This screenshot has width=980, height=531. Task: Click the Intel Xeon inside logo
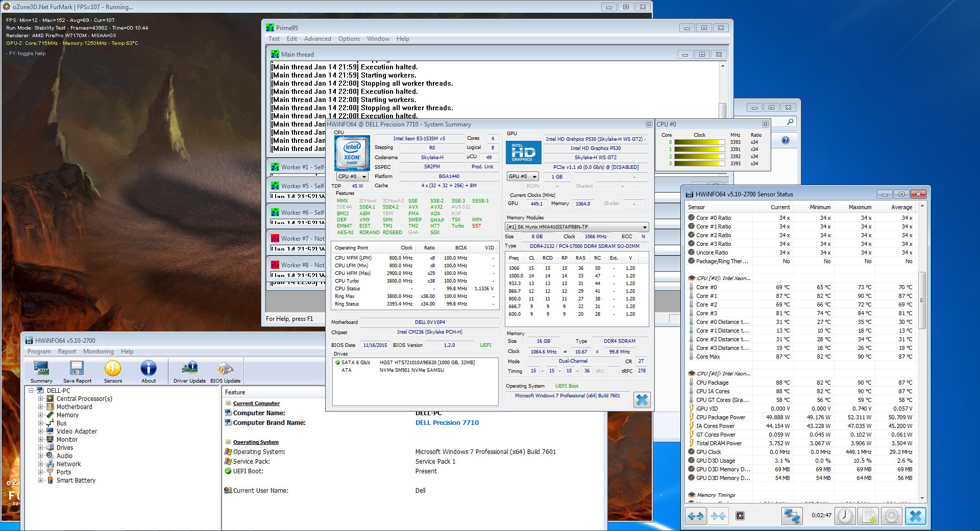(352, 153)
